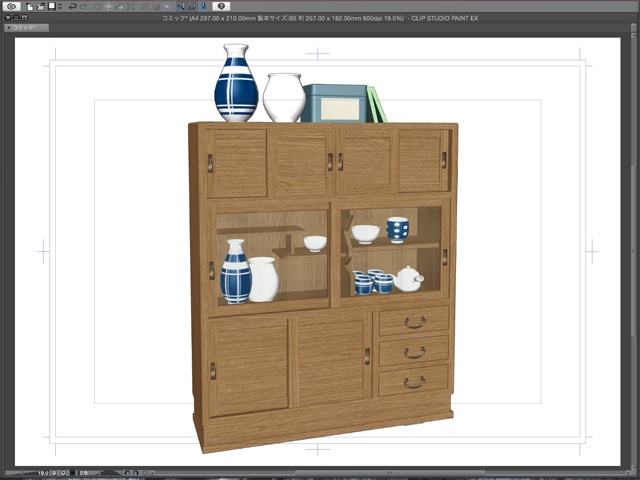640x480 pixels.
Task: Click the zoom slider in status bar
Action: 20,473
